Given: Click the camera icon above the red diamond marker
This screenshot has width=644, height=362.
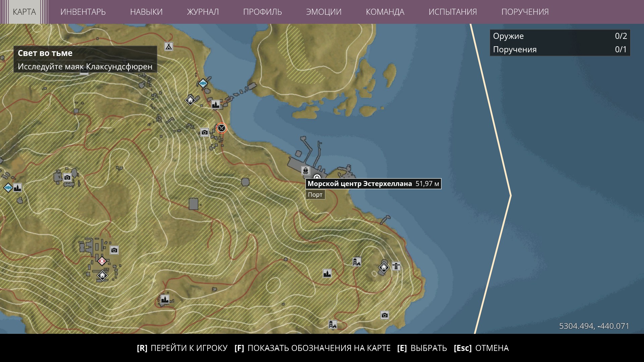Looking at the screenshot, I should tap(114, 250).
